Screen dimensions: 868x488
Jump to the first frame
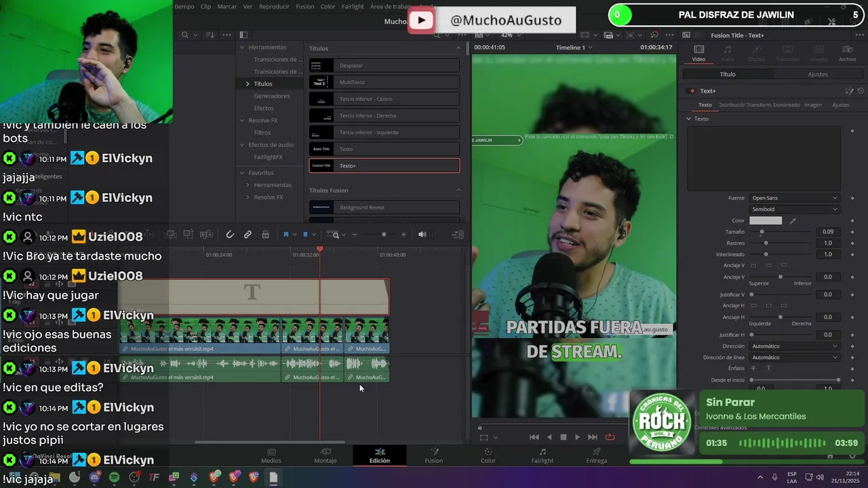pos(534,437)
